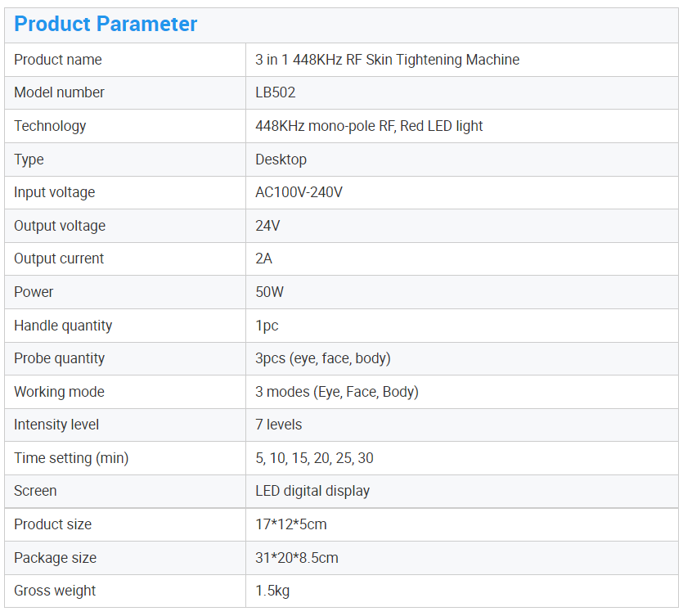This screenshot has height=616, width=683.
Task: Click the LED digital display value
Action: click(312, 491)
